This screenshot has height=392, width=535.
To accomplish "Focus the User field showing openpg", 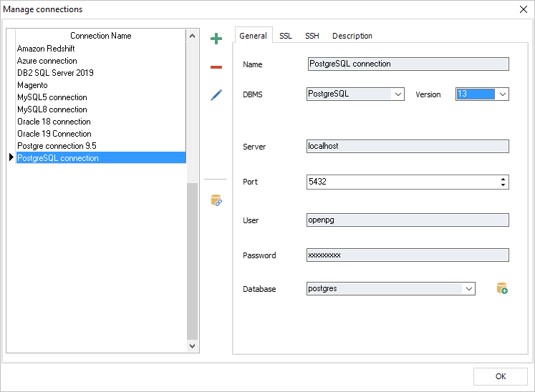I will tap(408, 220).
